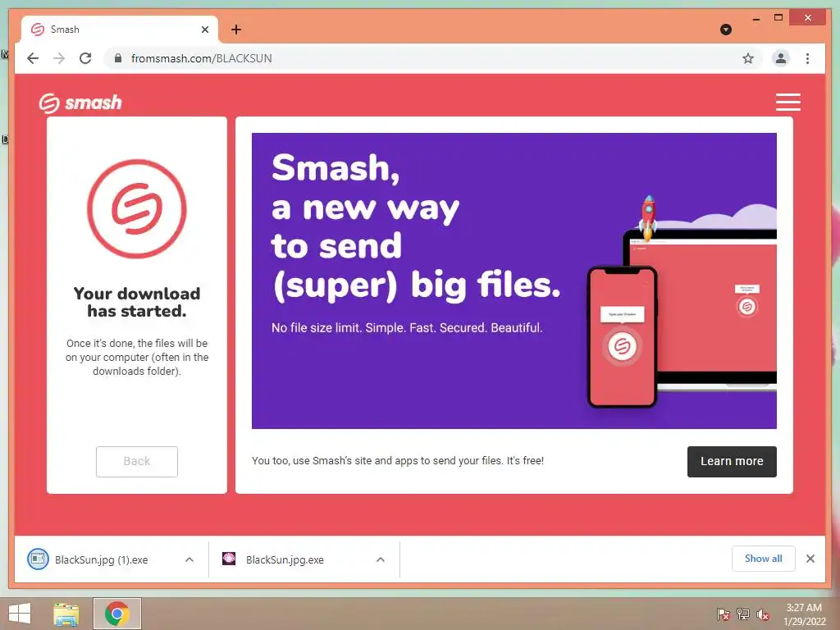Go back to previous page in browser
This screenshot has width=840, height=630.
tap(33, 58)
